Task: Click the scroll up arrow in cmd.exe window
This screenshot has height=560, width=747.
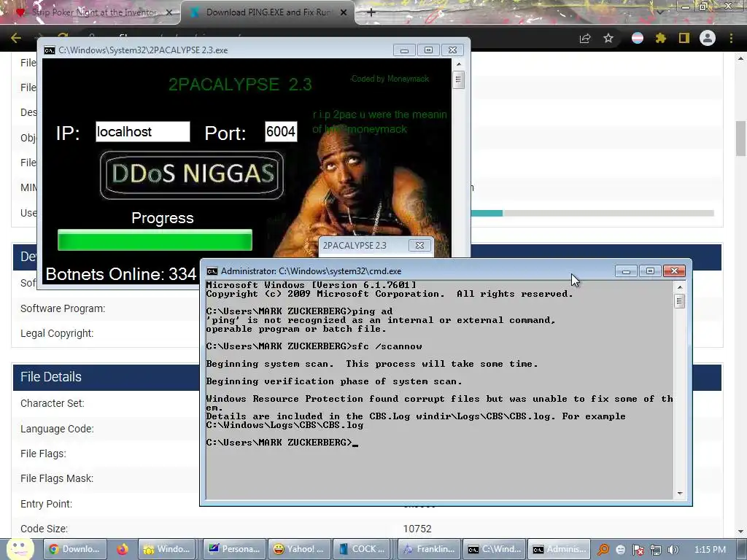Action: [680, 287]
